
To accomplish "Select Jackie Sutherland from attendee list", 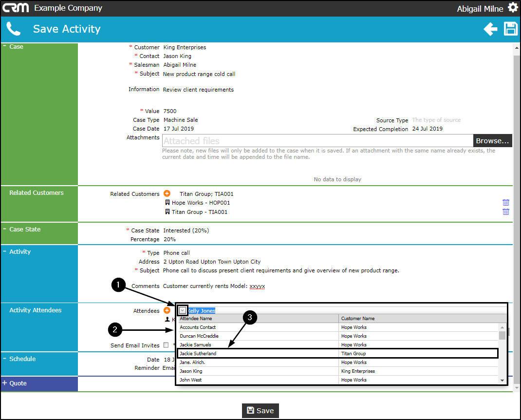I will [338, 353].
